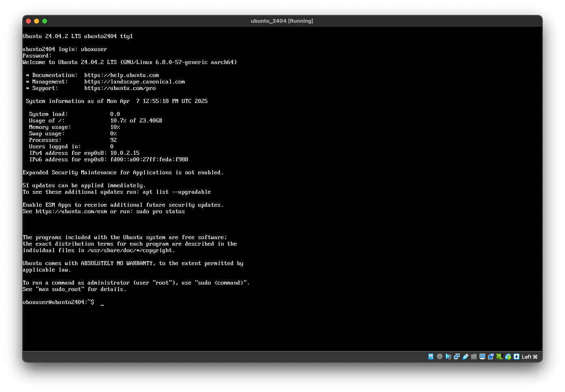Click the 'ubunto_2404 [Running]' window title

[x=282, y=21]
